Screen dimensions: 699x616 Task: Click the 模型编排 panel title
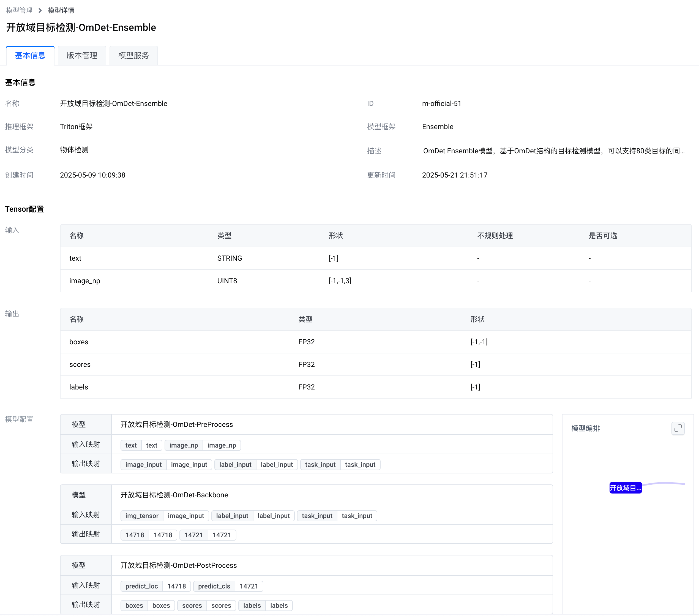coord(585,428)
